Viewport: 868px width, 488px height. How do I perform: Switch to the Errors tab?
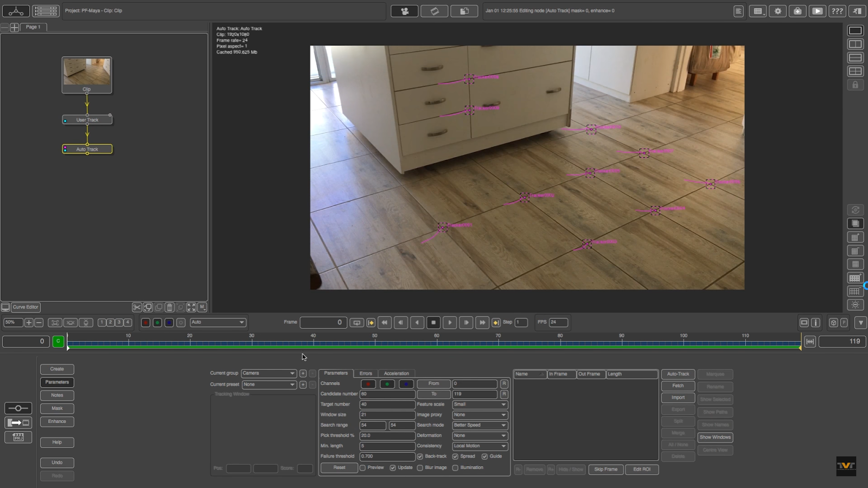[366, 374]
